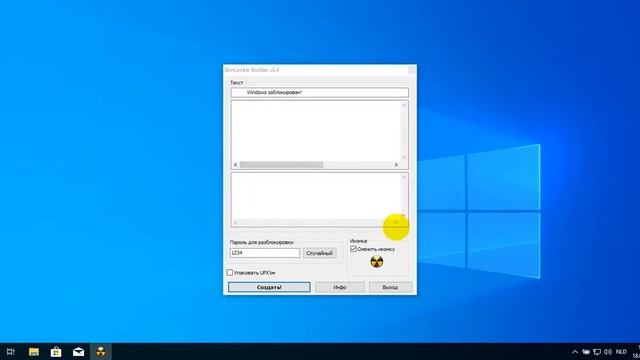Click the Windows заблокирован! title text field
Viewport: 640px width, 360px height.
(320, 93)
